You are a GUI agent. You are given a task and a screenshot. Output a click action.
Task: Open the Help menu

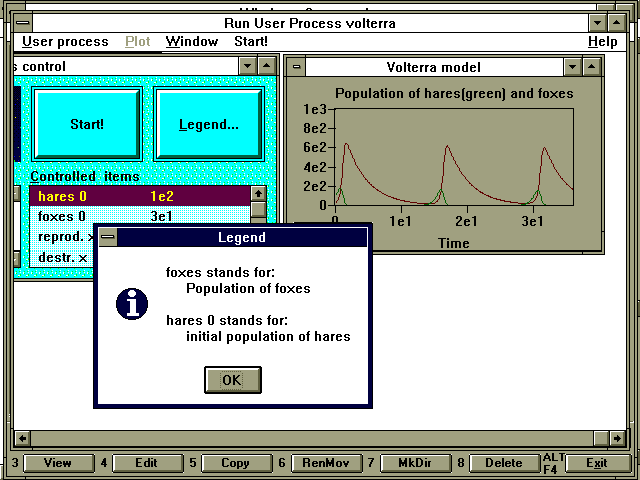click(x=602, y=41)
